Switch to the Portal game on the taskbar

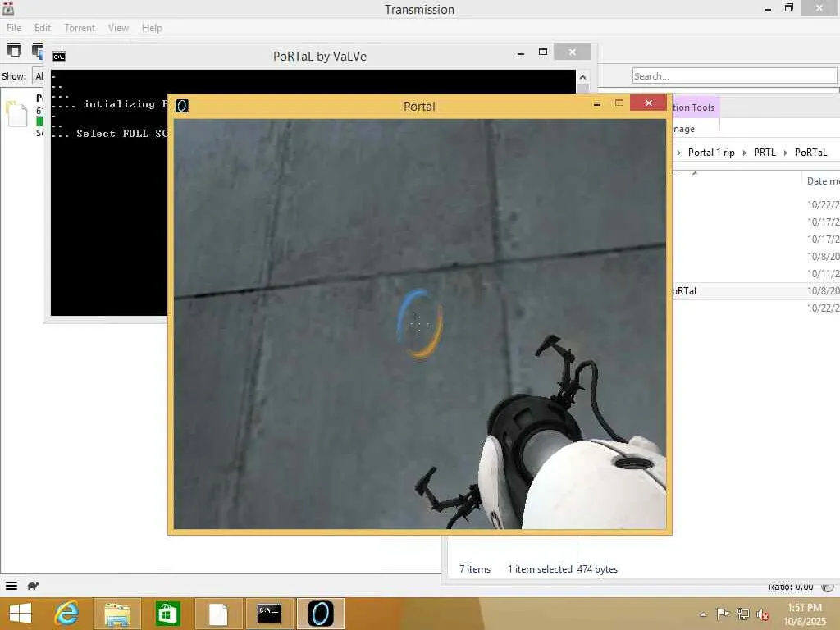click(x=321, y=614)
